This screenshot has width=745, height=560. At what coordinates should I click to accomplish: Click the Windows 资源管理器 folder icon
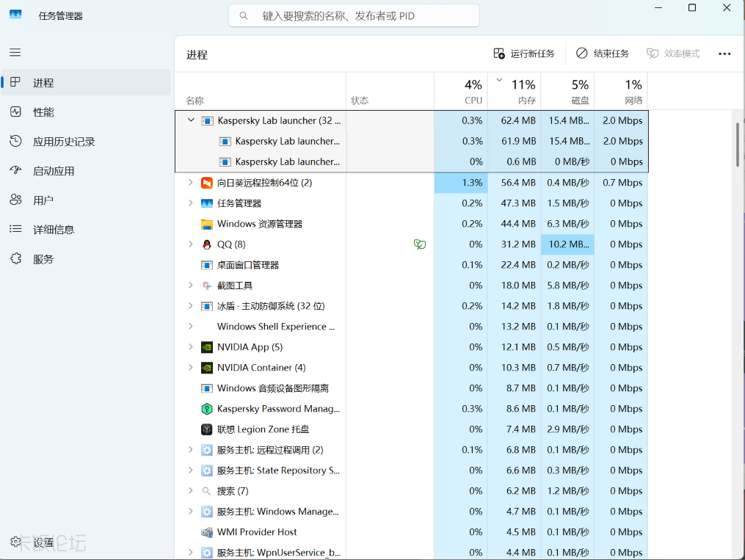[x=207, y=224]
